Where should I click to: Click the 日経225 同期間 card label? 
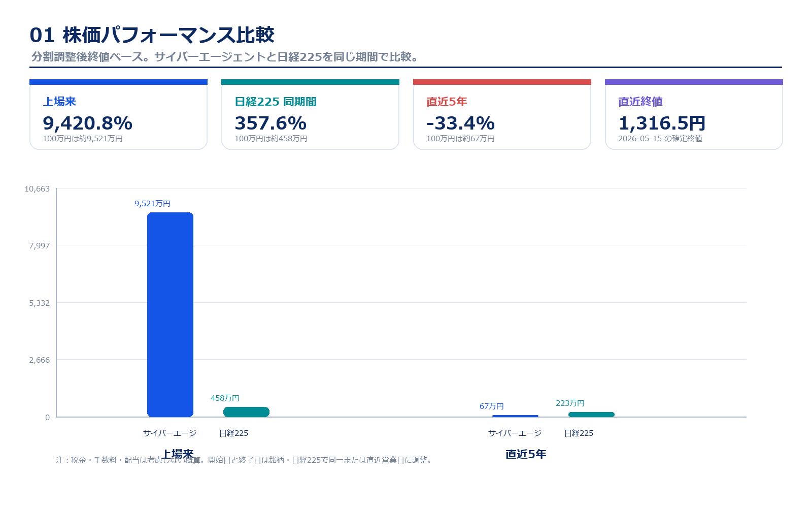pos(276,102)
